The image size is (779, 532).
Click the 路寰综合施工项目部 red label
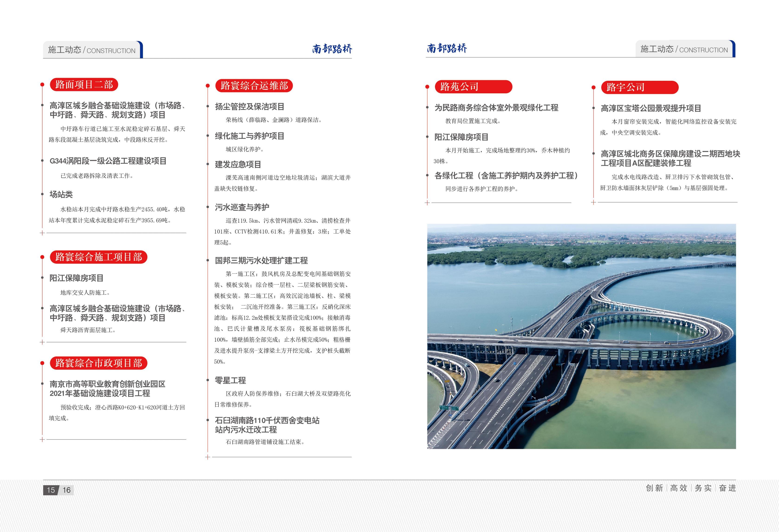pos(99,257)
